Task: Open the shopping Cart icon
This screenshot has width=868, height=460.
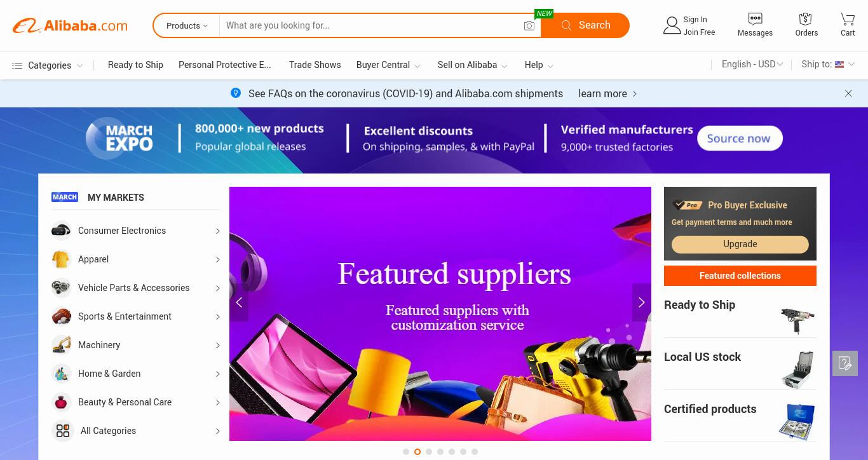Action: 848,18
